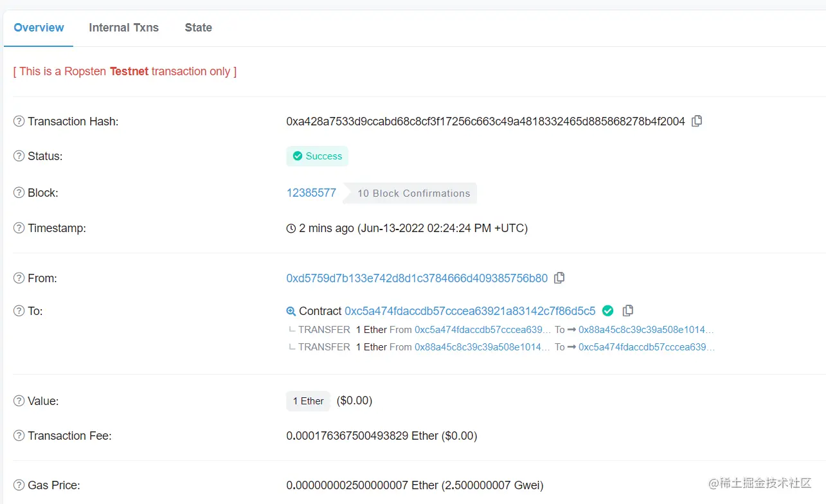Open the State tab
The height and width of the screenshot is (504, 826).
(x=198, y=28)
